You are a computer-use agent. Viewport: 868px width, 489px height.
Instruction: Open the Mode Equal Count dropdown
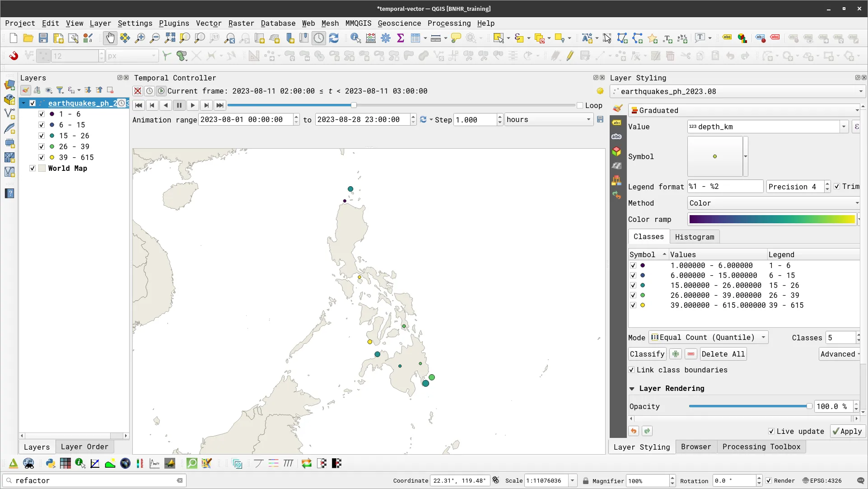click(708, 338)
